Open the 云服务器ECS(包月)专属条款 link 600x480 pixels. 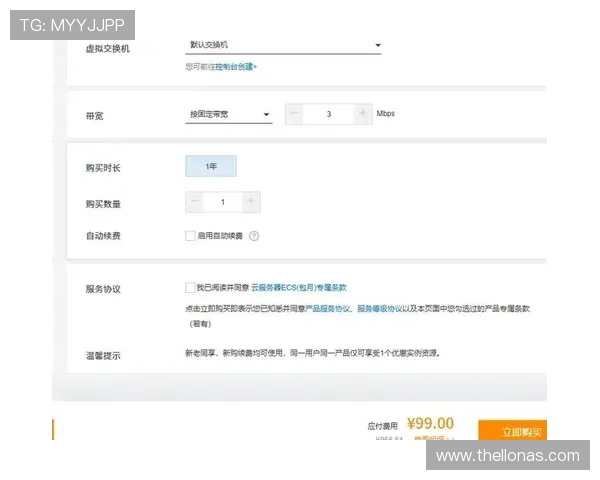(299, 287)
